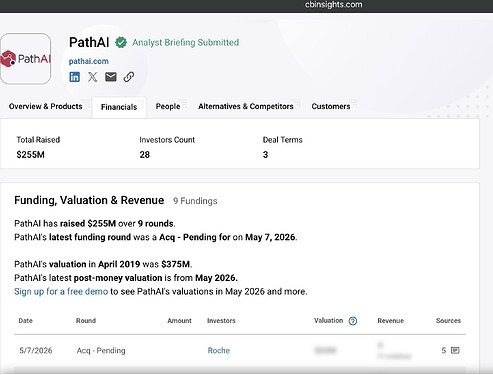This screenshot has height=375, width=493.
Task: Open the People tab
Action: (168, 106)
